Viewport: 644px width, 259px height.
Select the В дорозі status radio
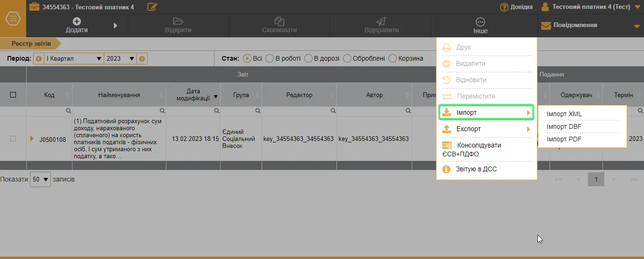click(x=308, y=58)
